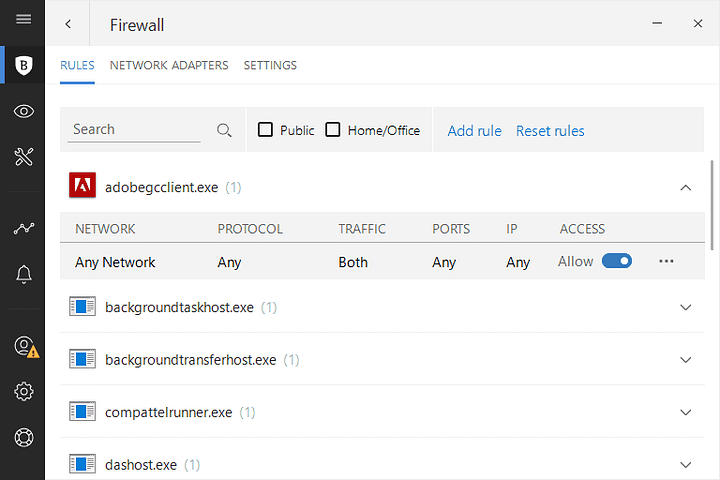
Task: Open the hamburger menu in sidebar
Action: pyautogui.click(x=23, y=19)
